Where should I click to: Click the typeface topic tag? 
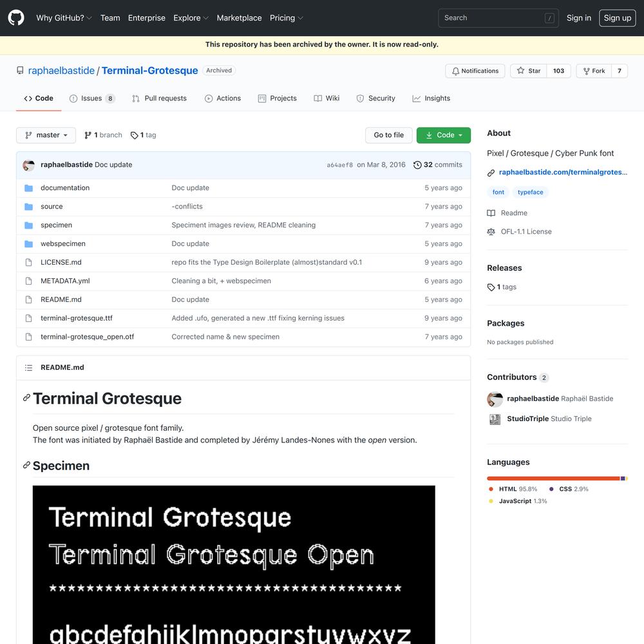530,192
